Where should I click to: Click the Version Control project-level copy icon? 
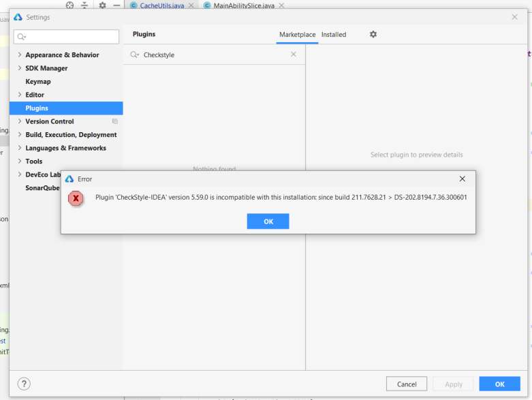pyautogui.click(x=115, y=121)
